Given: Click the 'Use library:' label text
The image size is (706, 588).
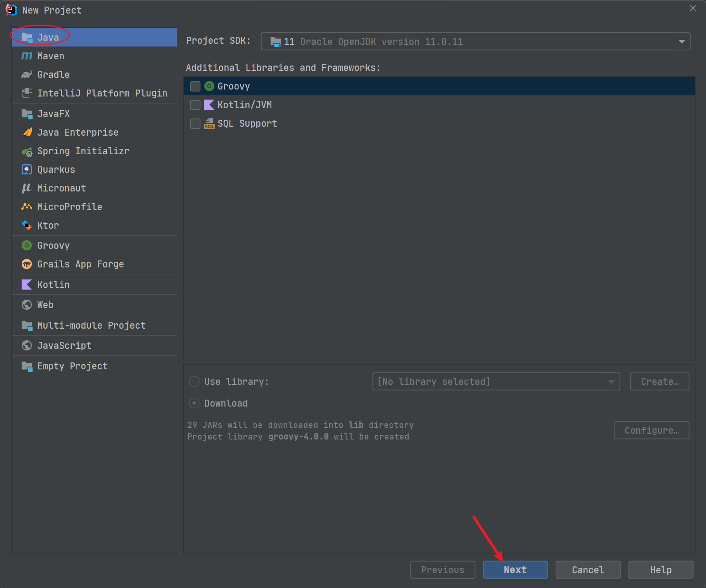Looking at the screenshot, I should pos(236,381).
